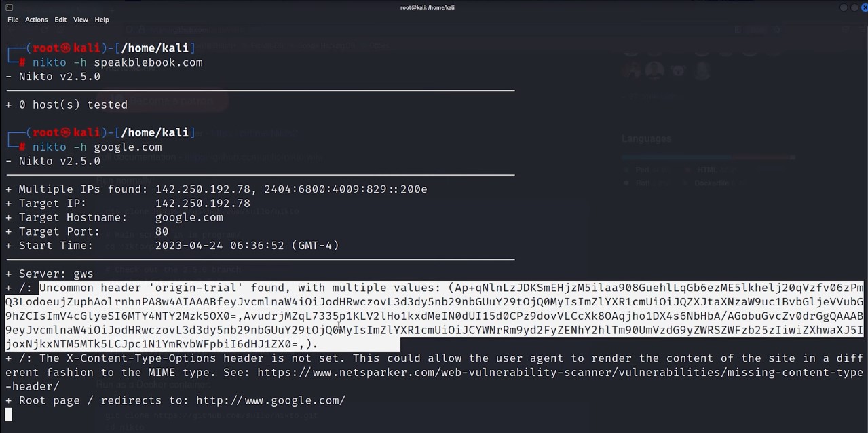Open the Edit menu

60,20
